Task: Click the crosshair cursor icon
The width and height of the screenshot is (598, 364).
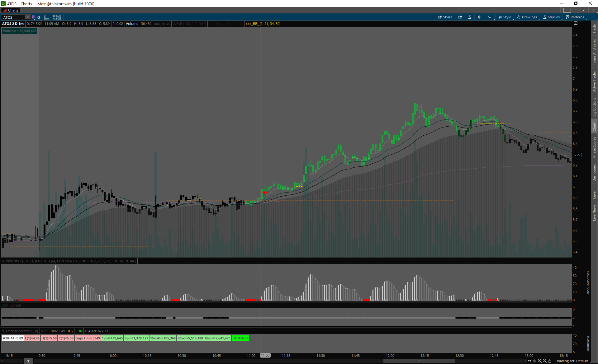Action: [535, 361]
